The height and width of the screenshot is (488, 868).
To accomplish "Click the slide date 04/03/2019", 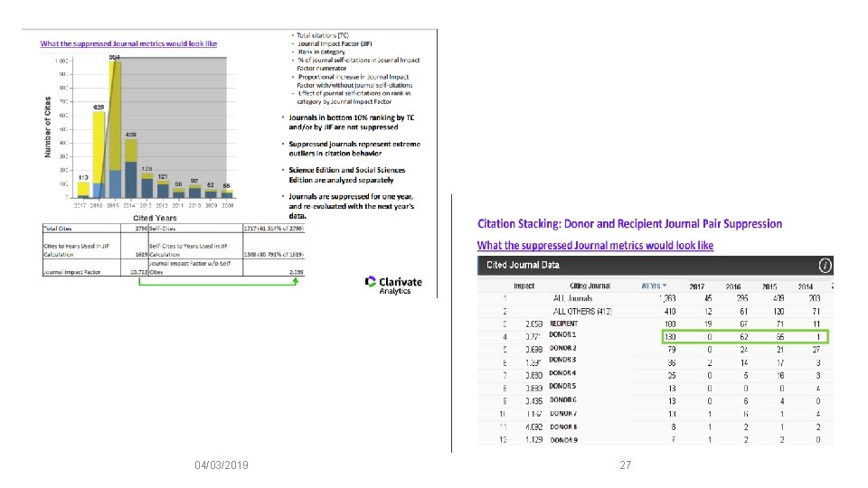I will pos(222,465).
